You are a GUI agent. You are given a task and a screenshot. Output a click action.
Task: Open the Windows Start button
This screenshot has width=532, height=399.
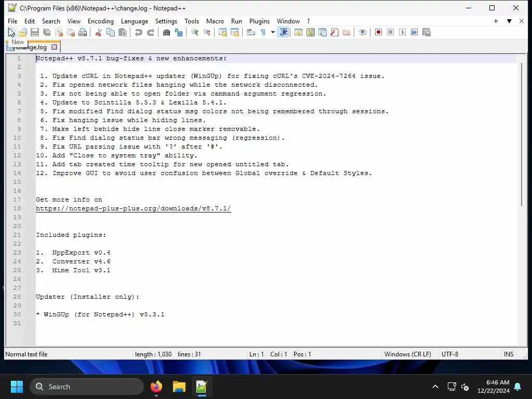17,387
